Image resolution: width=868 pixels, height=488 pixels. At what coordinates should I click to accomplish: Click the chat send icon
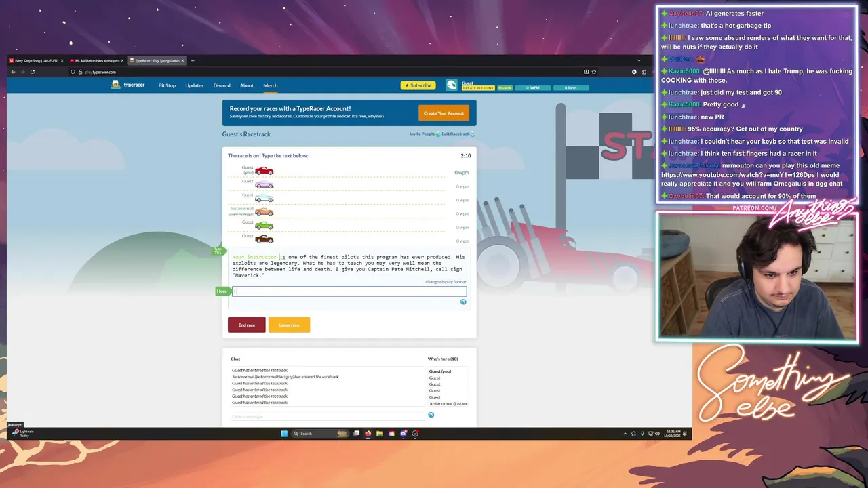[x=431, y=415]
